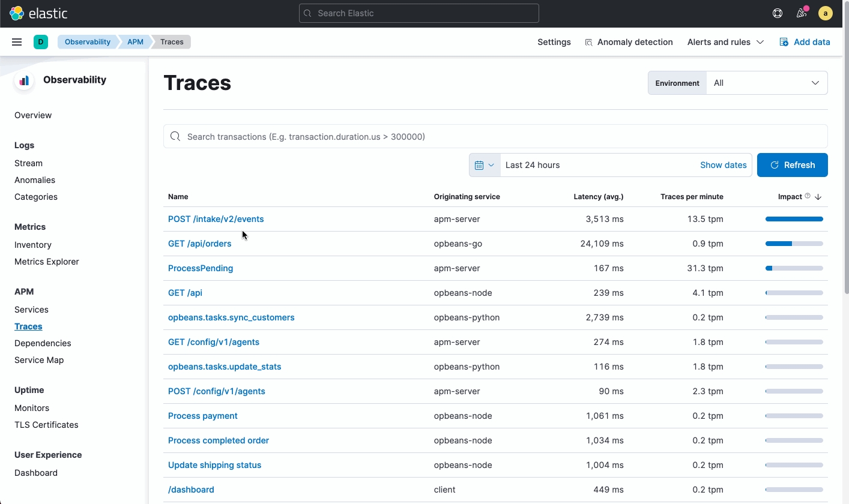This screenshot has width=849, height=504.
Task: Open Overview in the sidebar
Action: tap(33, 115)
